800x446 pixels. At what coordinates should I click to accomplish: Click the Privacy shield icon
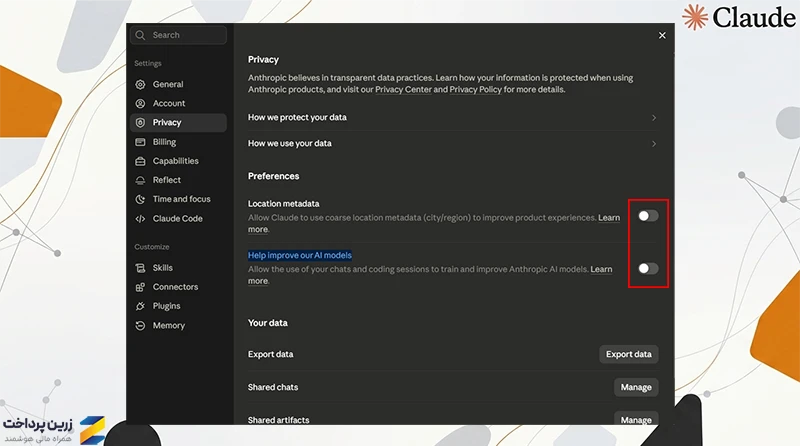140,122
